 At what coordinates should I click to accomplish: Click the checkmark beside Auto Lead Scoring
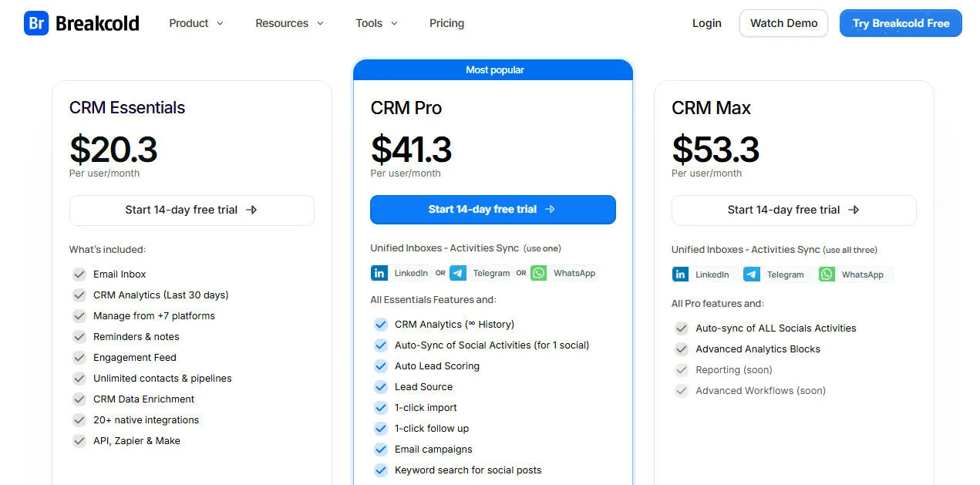tap(380, 366)
